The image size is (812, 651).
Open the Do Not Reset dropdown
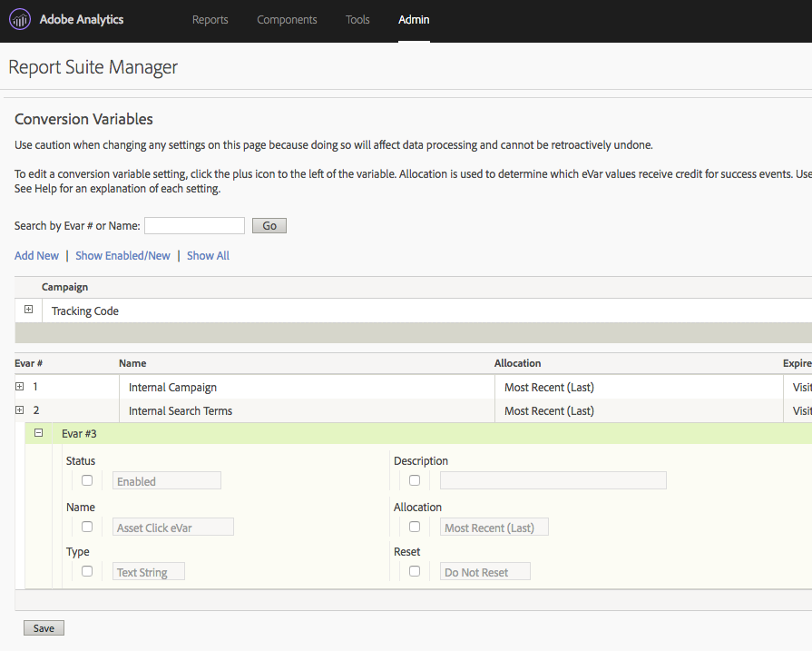(x=484, y=570)
